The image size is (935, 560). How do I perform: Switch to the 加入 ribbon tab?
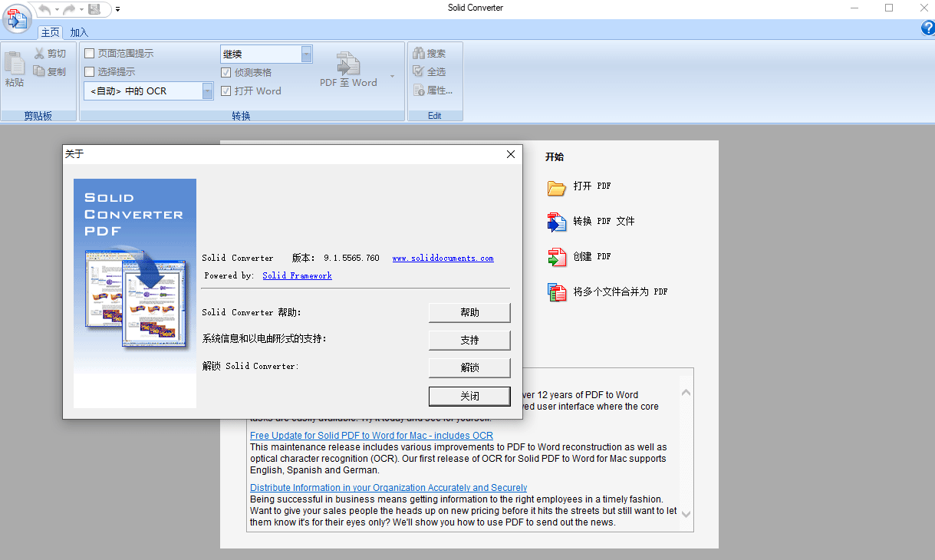tap(78, 32)
